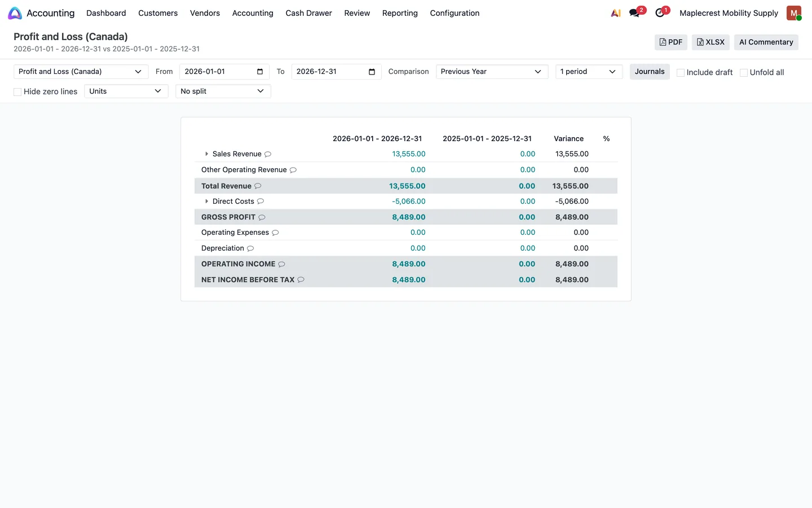Image resolution: width=812 pixels, height=508 pixels.
Task: Open comment bubble for Operating Expenses
Action: (x=275, y=233)
